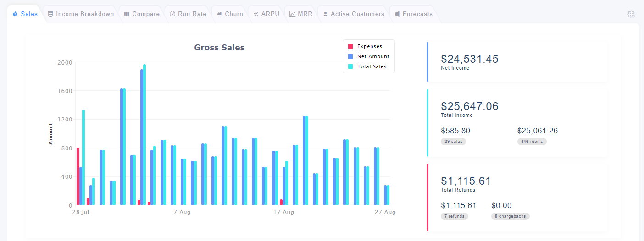This screenshot has width=644, height=241.
Task: Click the Gross Sales chart title
Action: [x=219, y=48]
